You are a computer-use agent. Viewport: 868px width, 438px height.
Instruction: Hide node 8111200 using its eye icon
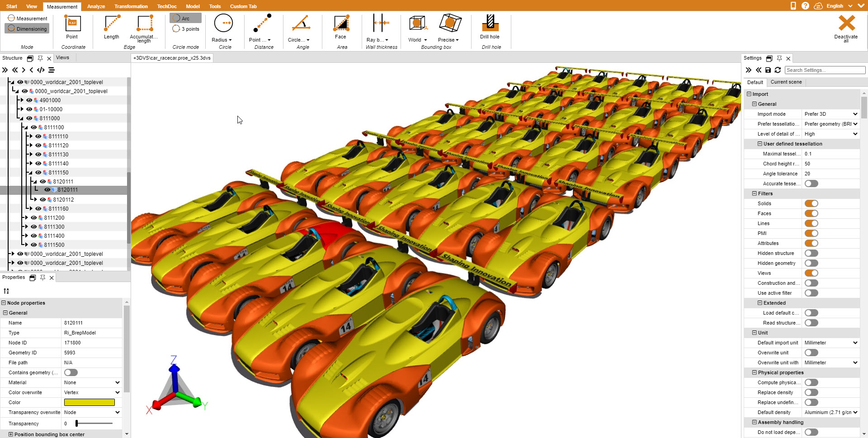coord(34,218)
